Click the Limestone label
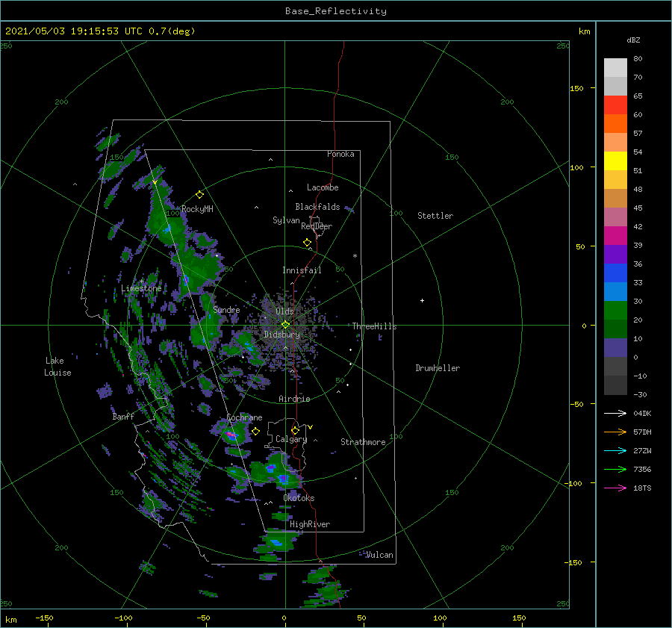This screenshot has height=628, width=672. coord(141,288)
